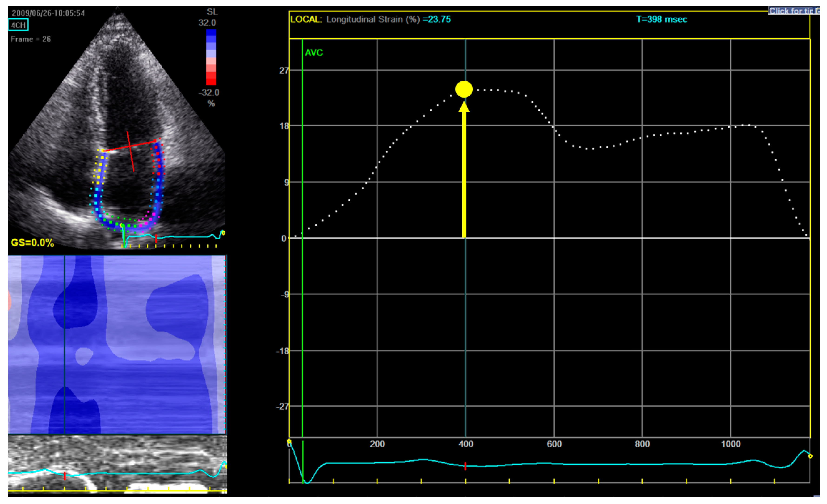Image resolution: width=827 pixels, height=504 pixels.
Task: Click the 'Click for tip' button
Action: tap(794, 11)
